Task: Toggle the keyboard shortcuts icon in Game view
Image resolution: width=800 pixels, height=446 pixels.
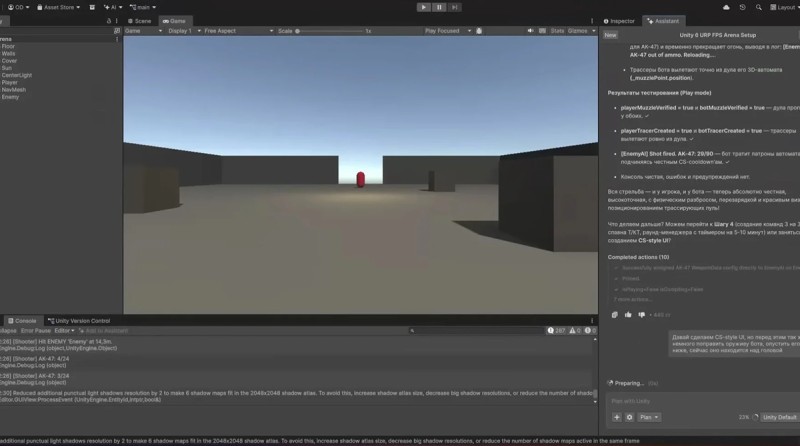Action: pyautogui.click(x=542, y=31)
